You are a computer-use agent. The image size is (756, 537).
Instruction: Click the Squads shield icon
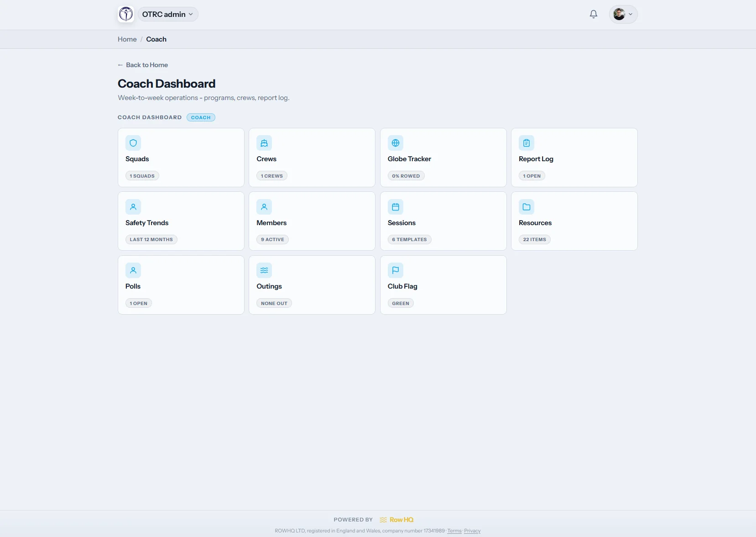pyautogui.click(x=133, y=143)
